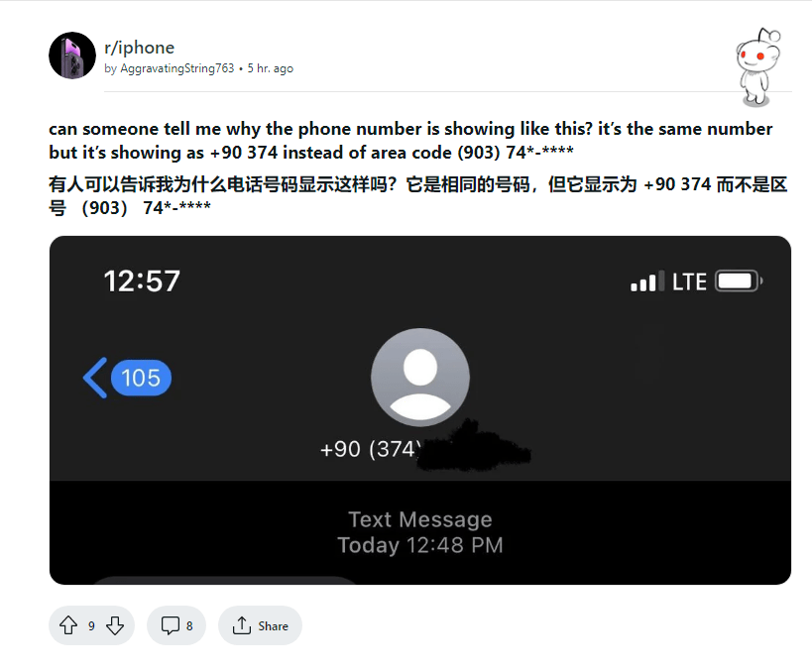Image resolution: width=812 pixels, height=671 pixels.
Task: Click the Share button
Action: tap(260, 625)
